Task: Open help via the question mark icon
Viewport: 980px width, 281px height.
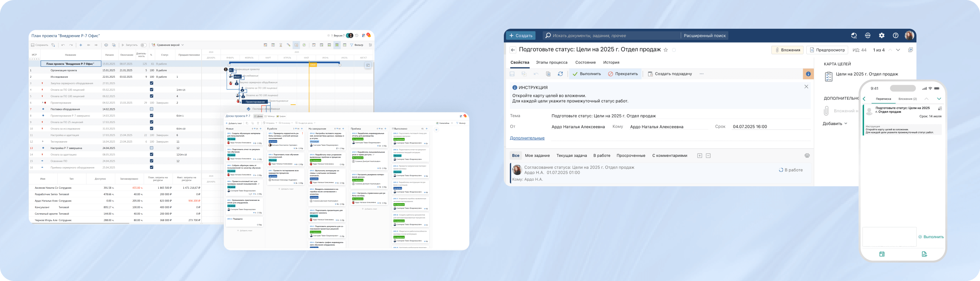Action: 895,35
